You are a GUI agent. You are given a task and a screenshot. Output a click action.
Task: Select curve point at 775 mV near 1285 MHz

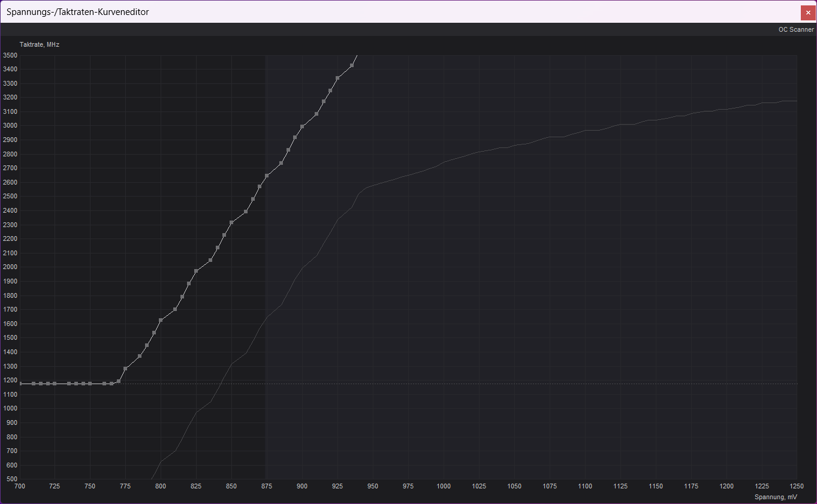click(125, 369)
